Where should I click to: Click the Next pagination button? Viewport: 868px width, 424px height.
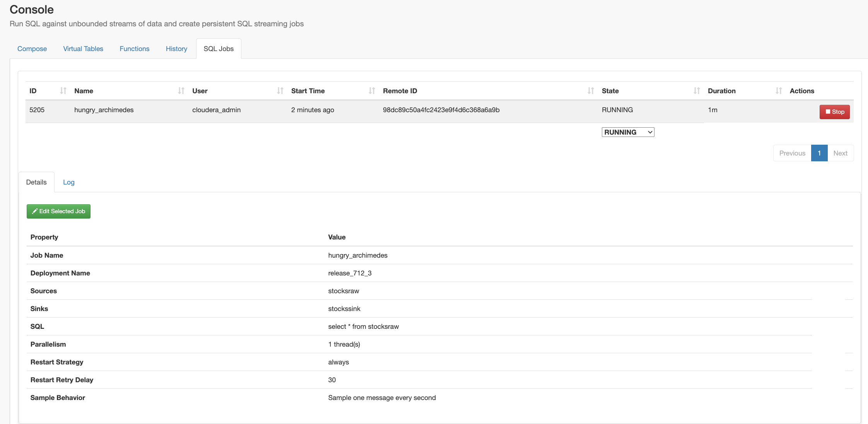840,153
